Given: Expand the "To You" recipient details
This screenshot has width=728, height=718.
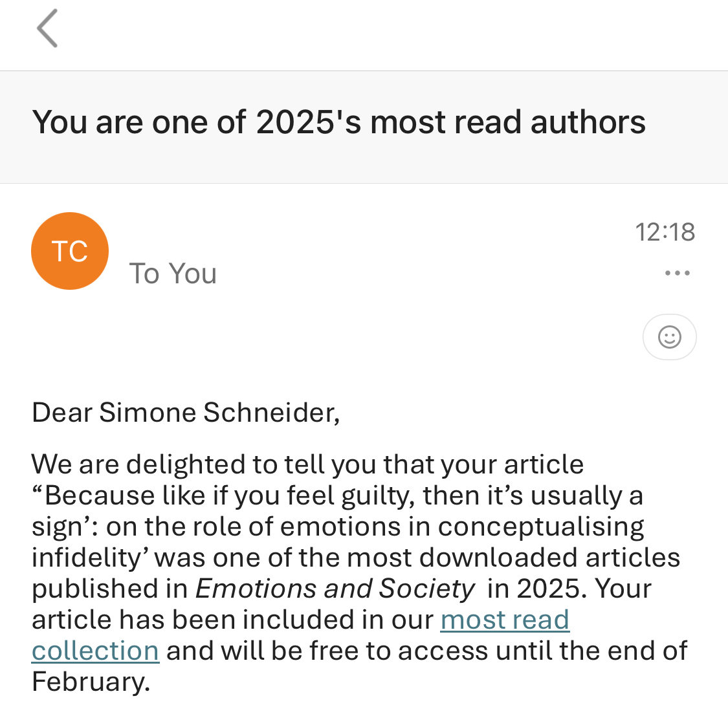Looking at the screenshot, I should pos(173,274).
